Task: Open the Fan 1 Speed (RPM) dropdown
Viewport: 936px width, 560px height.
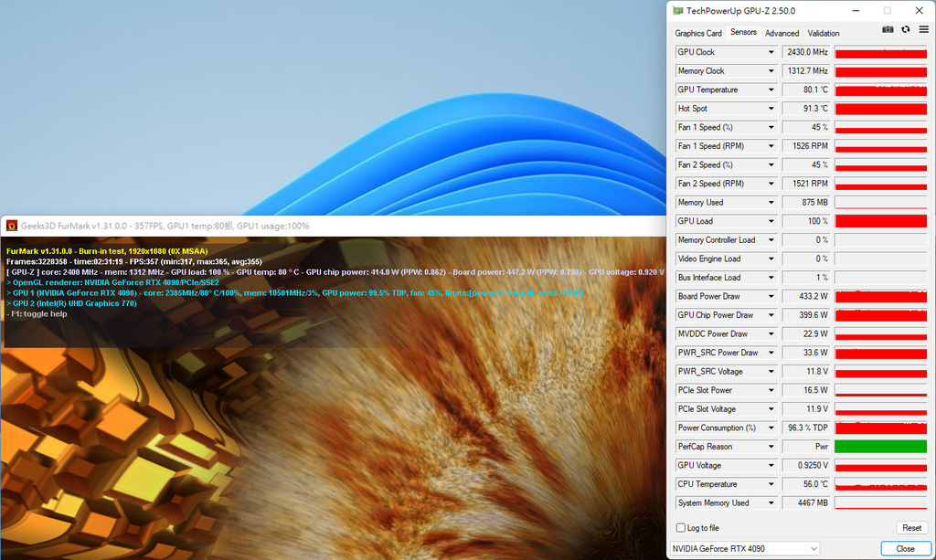Action: tap(771, 146)
